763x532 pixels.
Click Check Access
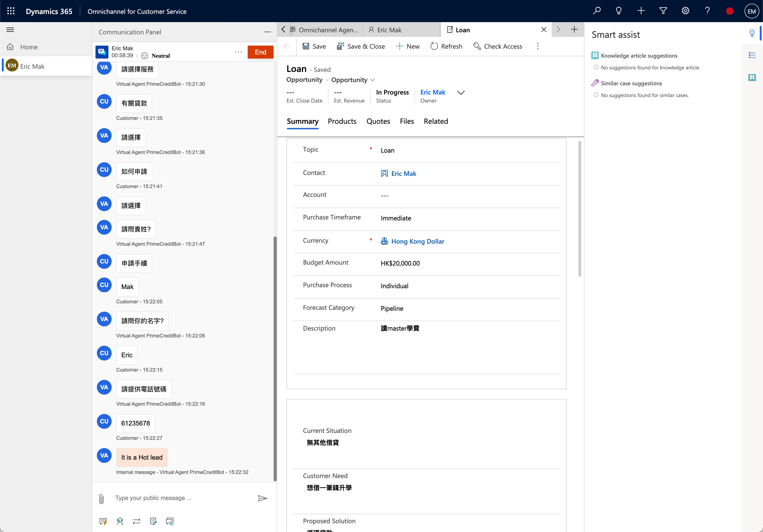(x=498, y=47)
